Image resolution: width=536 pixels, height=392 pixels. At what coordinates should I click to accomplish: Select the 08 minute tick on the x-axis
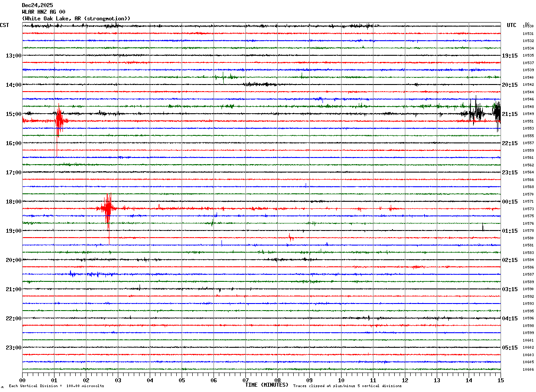click(x=278, y=380)
